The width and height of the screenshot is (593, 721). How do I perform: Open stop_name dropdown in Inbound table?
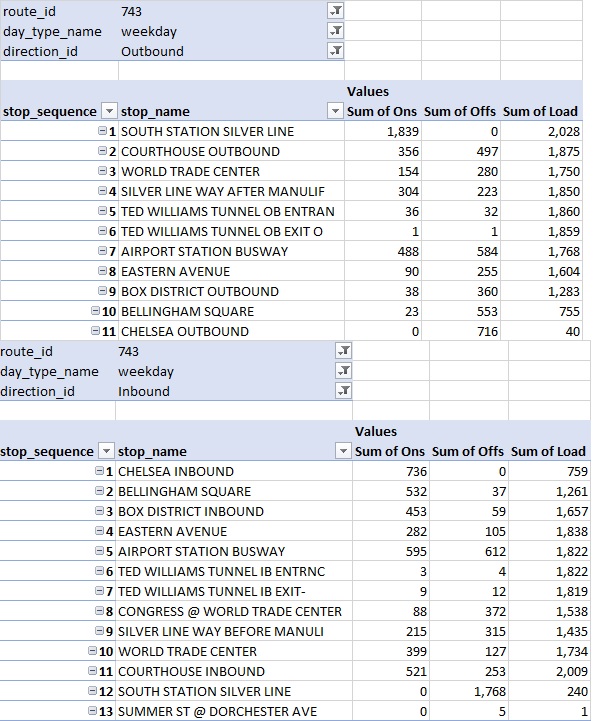pos(343,451)
